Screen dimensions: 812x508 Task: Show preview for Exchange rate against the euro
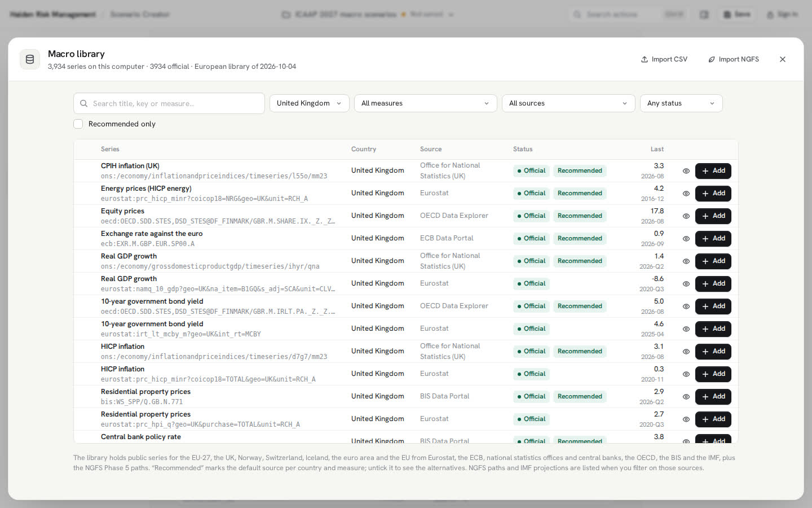[686, 239]
